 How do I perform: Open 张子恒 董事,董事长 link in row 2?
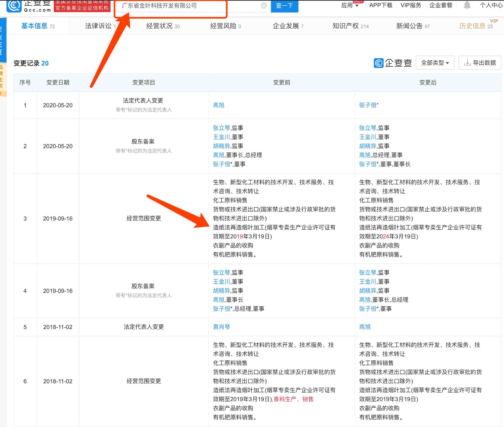(368, 164)
